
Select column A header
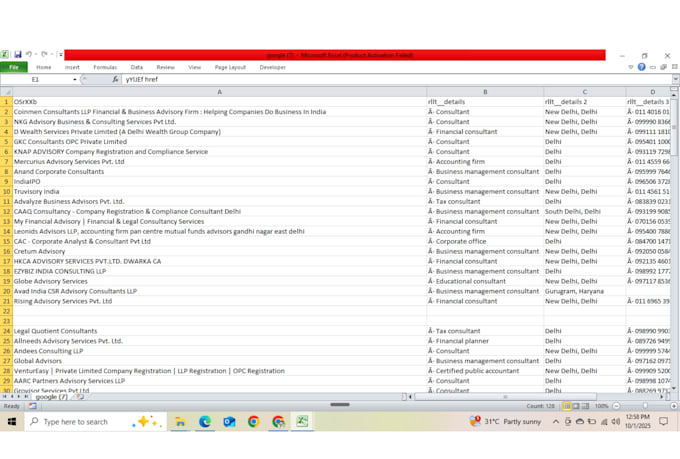pyautogui.click(x=219, y=92)
